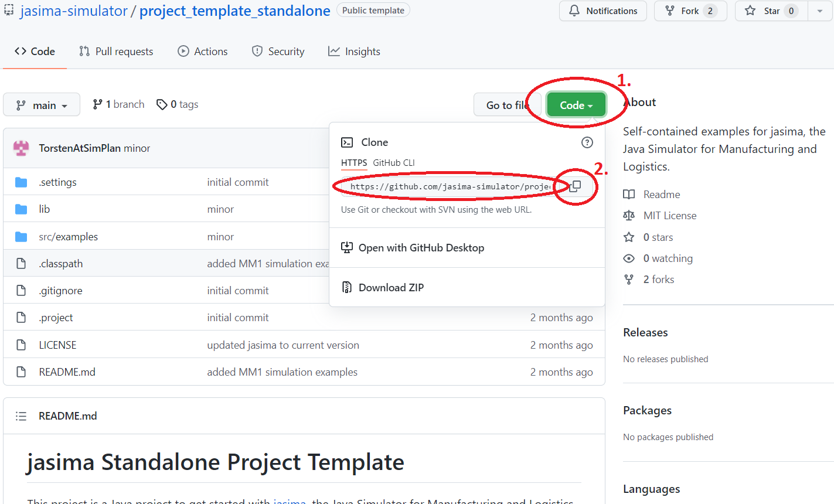
Task: Choose Open with GitHub Desktop
Action: (421, 248)
